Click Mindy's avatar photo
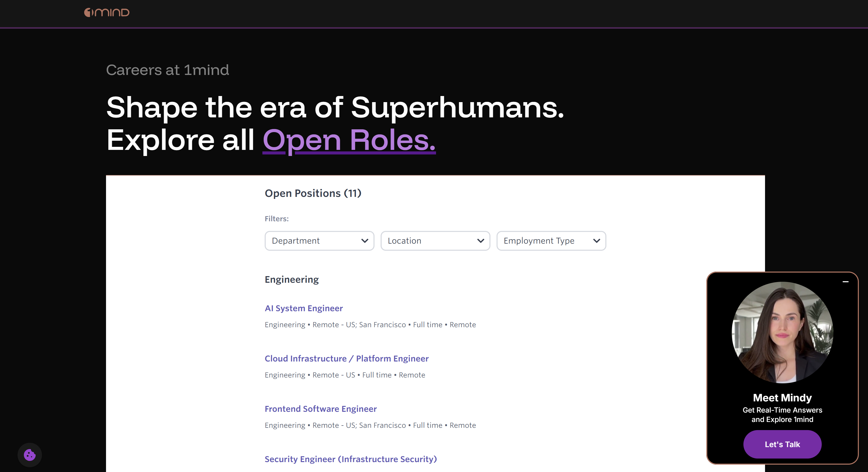Screen dimensions: 868x472 (x=782, y=332)
